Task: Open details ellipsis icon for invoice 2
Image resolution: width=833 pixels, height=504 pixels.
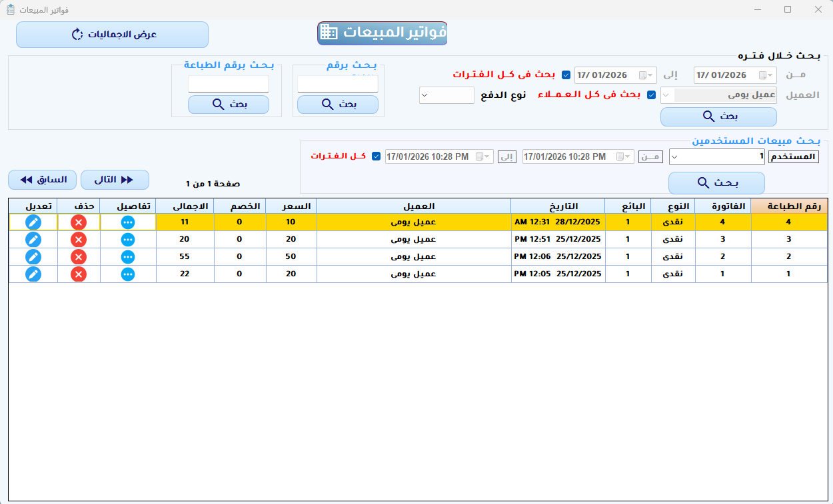Action: coord(127,256)
